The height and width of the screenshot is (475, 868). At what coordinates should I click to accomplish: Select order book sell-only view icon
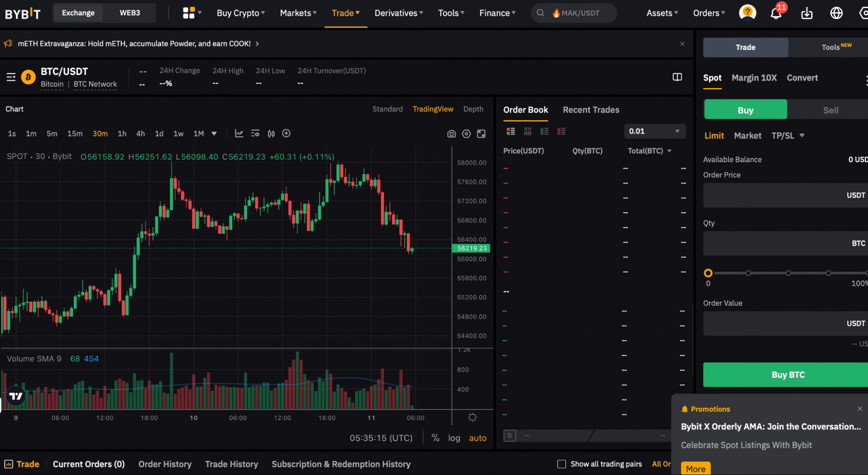561,131
